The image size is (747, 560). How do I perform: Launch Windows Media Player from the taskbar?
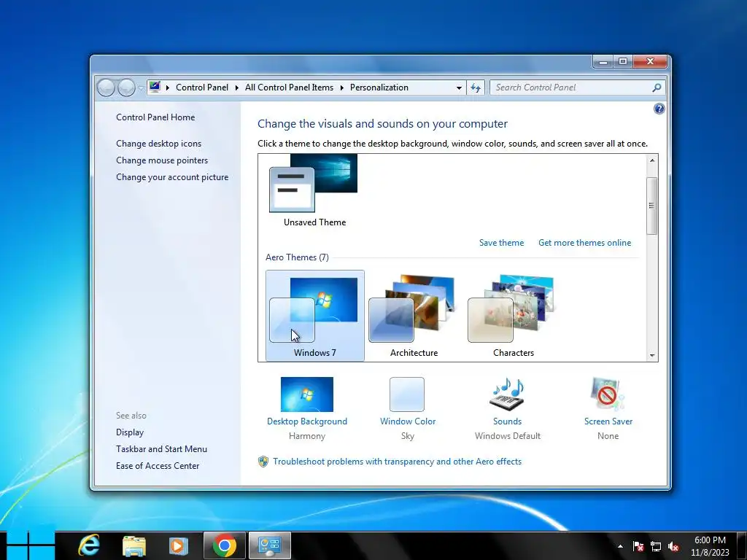point(179,545)
